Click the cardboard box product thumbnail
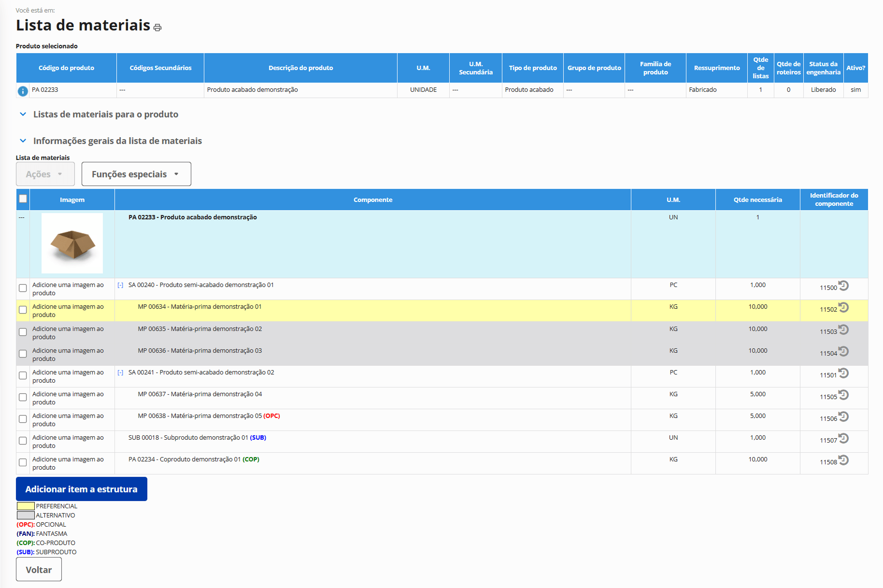Viewport: 883px width, 588px height. click(x=72, y=244)
